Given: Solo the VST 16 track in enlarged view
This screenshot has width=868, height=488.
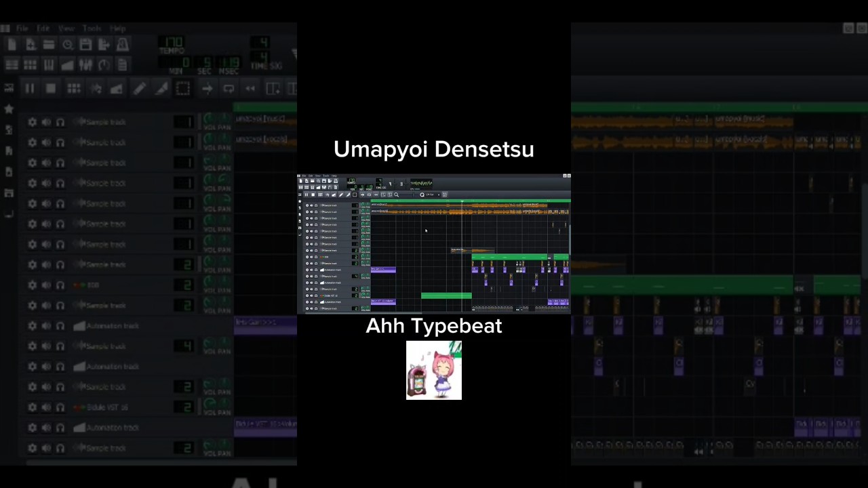Looking at the screenshot, I should pos(60,407).
